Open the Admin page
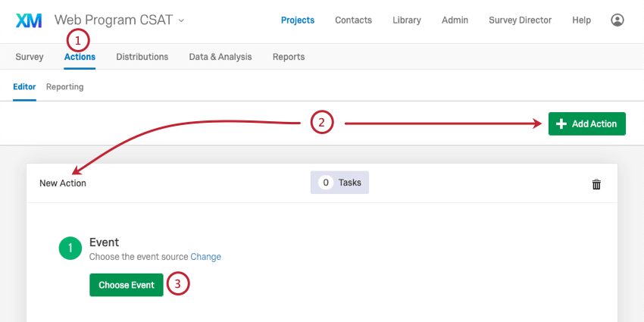This screenshot has height=322, width=644. coord(455,20)
